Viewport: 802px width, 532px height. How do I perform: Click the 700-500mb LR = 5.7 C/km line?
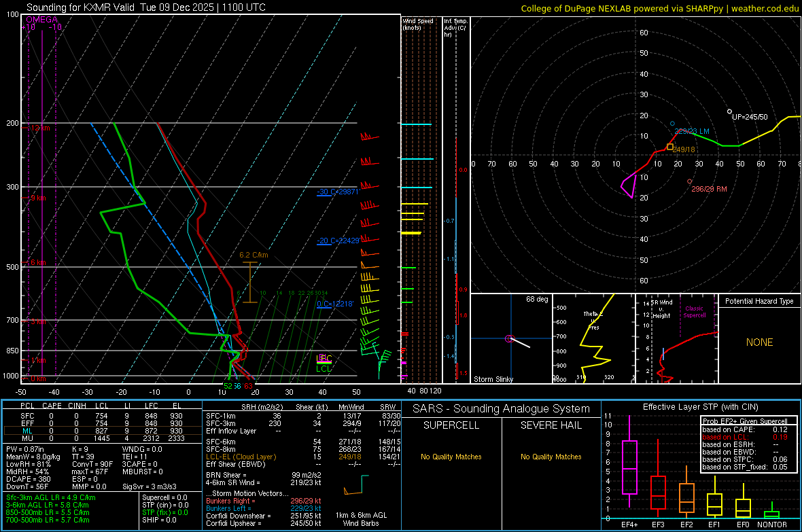click(x=48, y=520)
